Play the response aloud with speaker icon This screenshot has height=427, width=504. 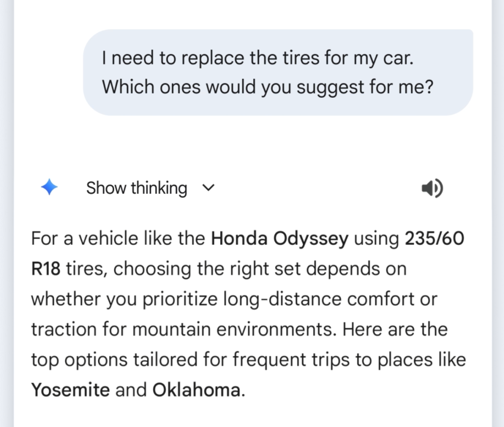pos(432,188)
